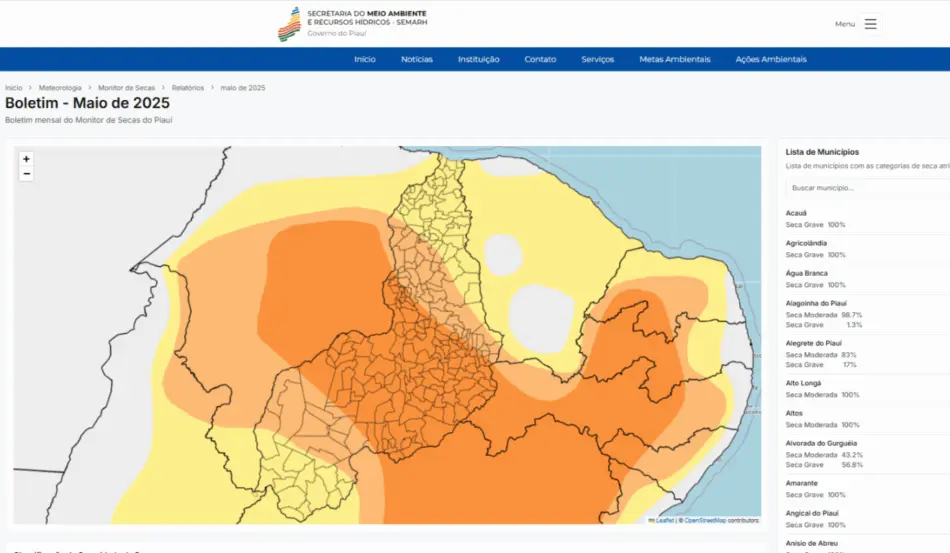Go to the Contato page

coord(540,59)
